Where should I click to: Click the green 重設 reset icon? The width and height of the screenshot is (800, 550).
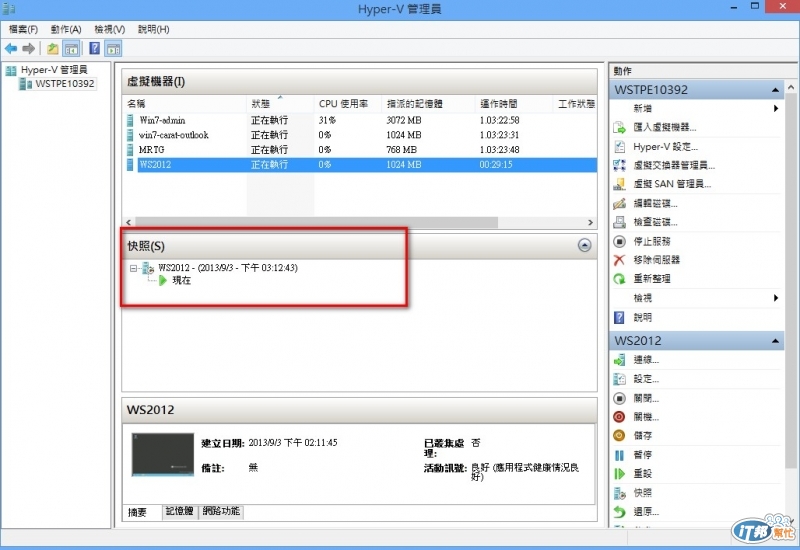point(619,474)
